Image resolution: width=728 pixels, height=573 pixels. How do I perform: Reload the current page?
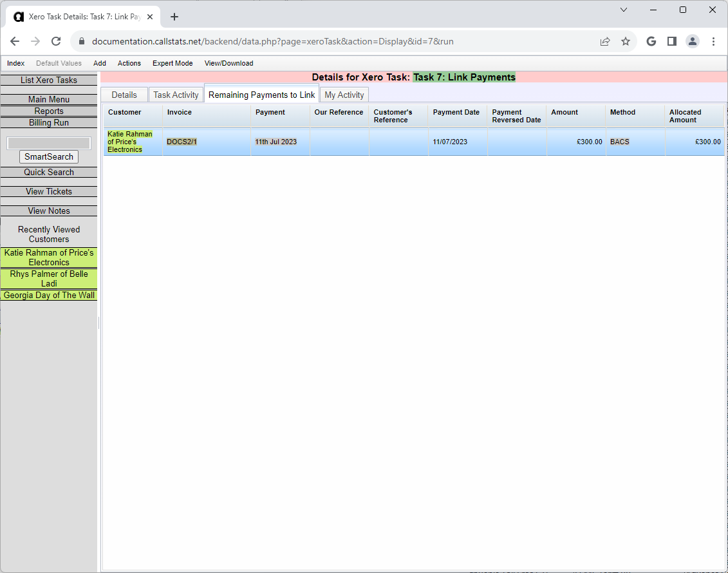56,41
